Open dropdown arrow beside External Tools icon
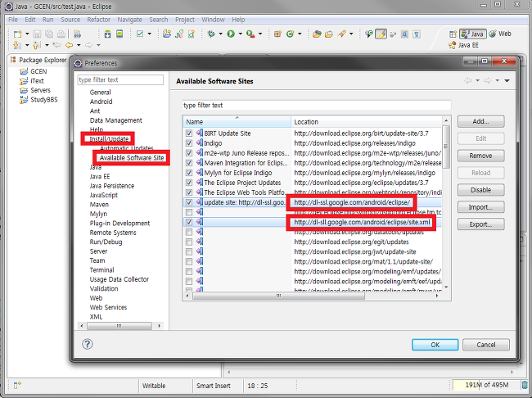The image size is (532, 398). pyautogui.click(x=260, y=34)
